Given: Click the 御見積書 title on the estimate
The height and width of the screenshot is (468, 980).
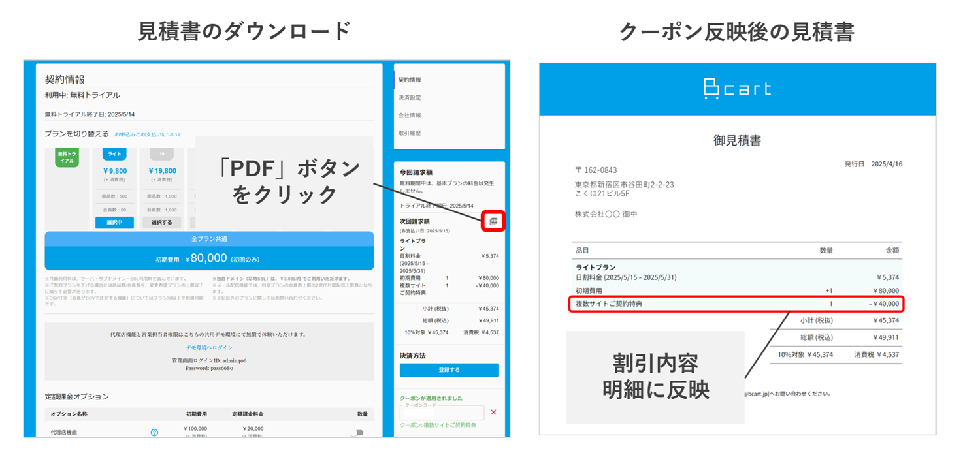Looking at the screenshot, I should click(x=737, y=140).
